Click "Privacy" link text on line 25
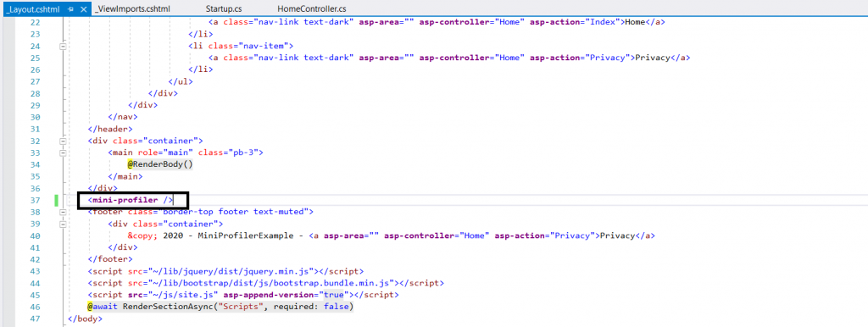868x327 pixels. click(653, 58)
